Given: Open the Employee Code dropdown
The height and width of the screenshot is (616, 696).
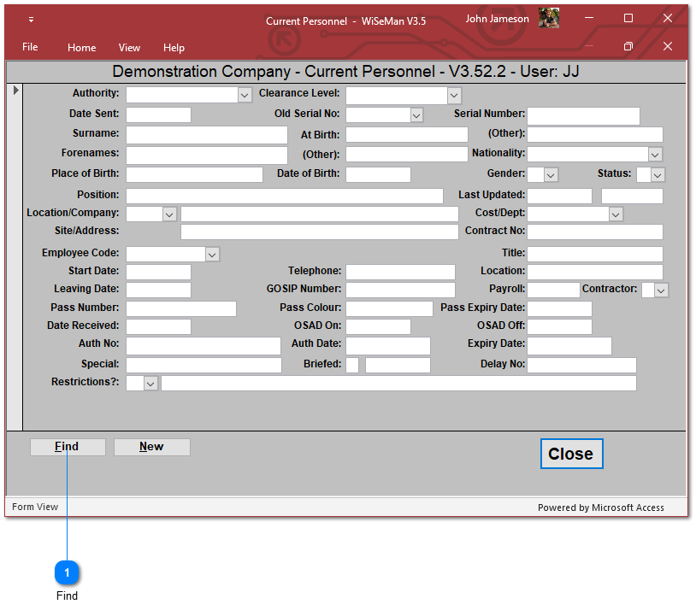Looking at the screenshot, I should [x=212, y=254].
